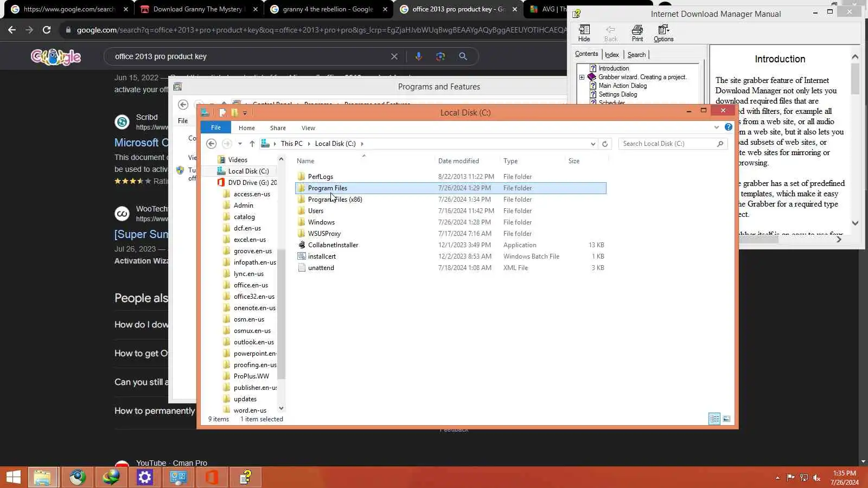Open the WooTech search result link
Viewport: 868px width, 488px height.
point(141,234)
